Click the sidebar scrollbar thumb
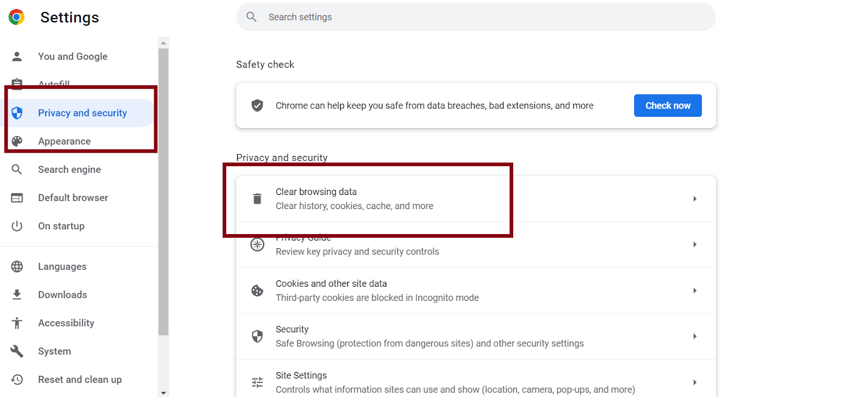 coord(163,192)
